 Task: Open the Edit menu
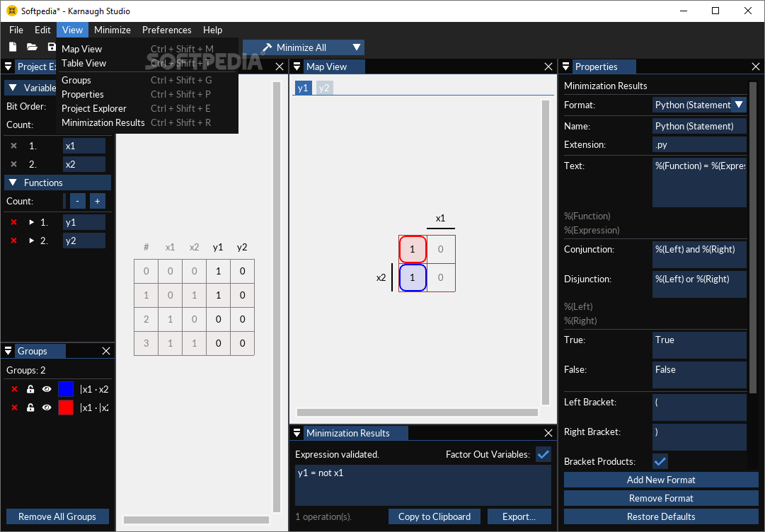coord(42,30)
